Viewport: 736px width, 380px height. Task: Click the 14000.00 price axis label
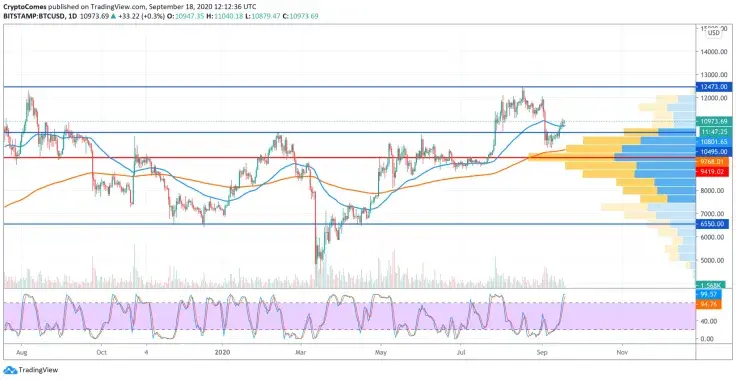tap(713, 52)
